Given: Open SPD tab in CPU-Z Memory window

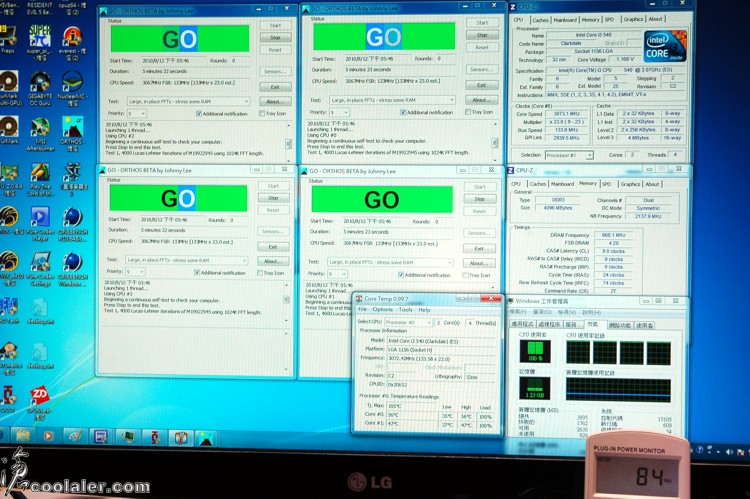Looking at the screenshot, I should pyautogui.click(x=607, y=184).
